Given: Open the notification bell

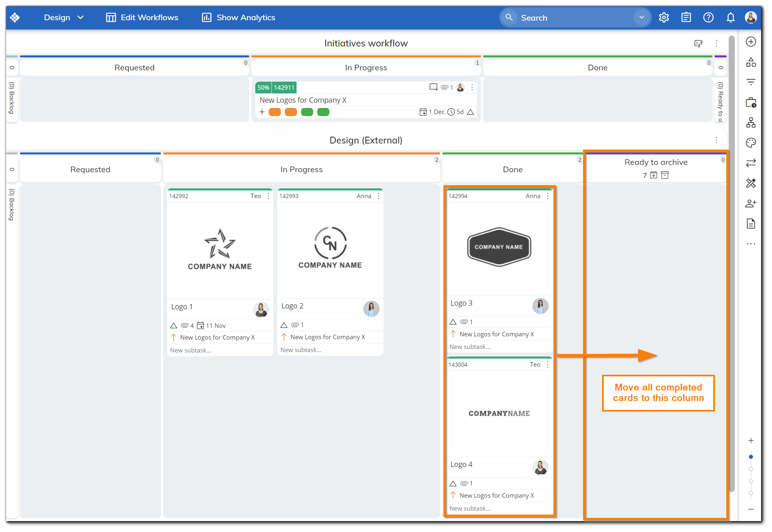Looking at the screenshot, I should click(x=730, y=17).
